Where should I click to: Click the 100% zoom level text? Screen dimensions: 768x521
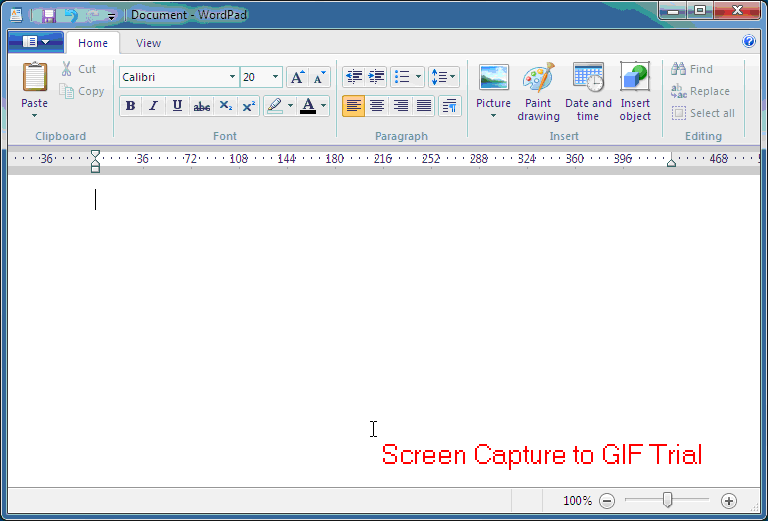click(577, 500)
